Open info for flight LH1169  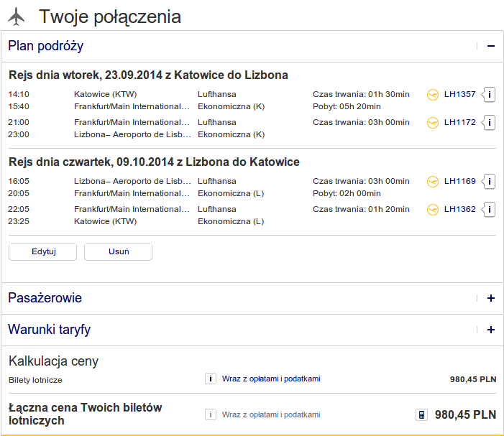[x=489, y=182]
